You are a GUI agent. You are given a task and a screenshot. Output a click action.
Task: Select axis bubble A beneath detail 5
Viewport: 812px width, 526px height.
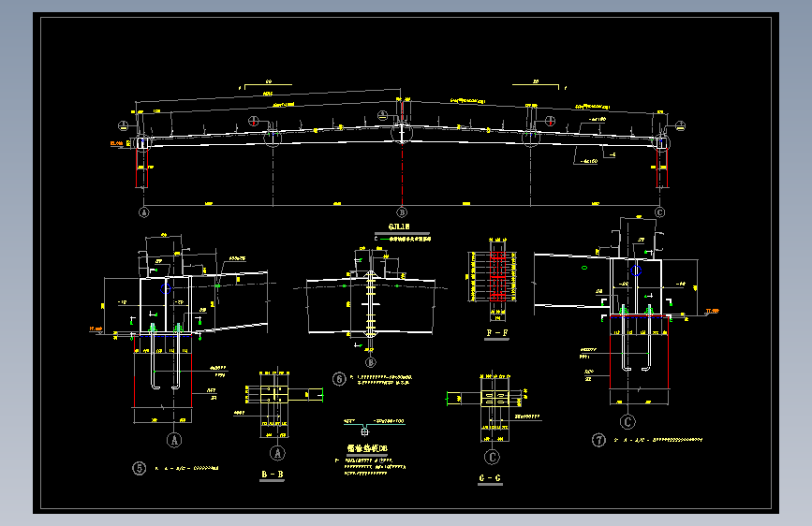click(174, 440)
